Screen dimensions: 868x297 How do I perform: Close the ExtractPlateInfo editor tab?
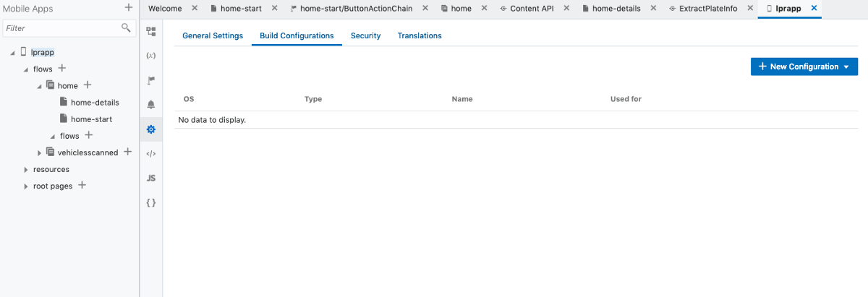(747, 9)
